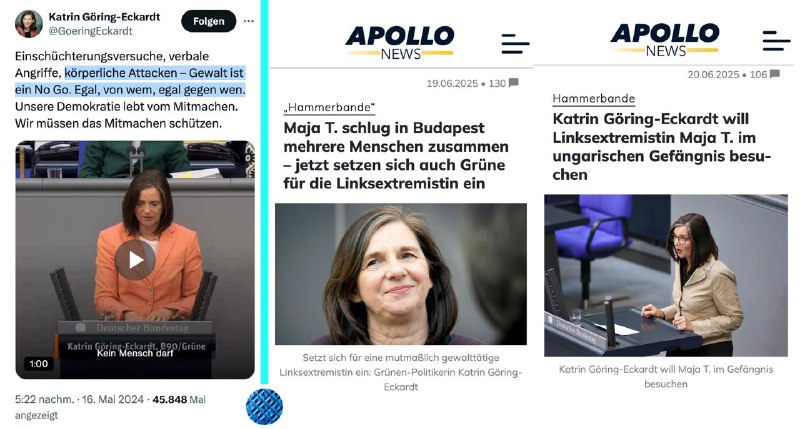This screenshot has width=800, height=429.
Task: Open comments icon beside 106 count
Action: point(774,74)
